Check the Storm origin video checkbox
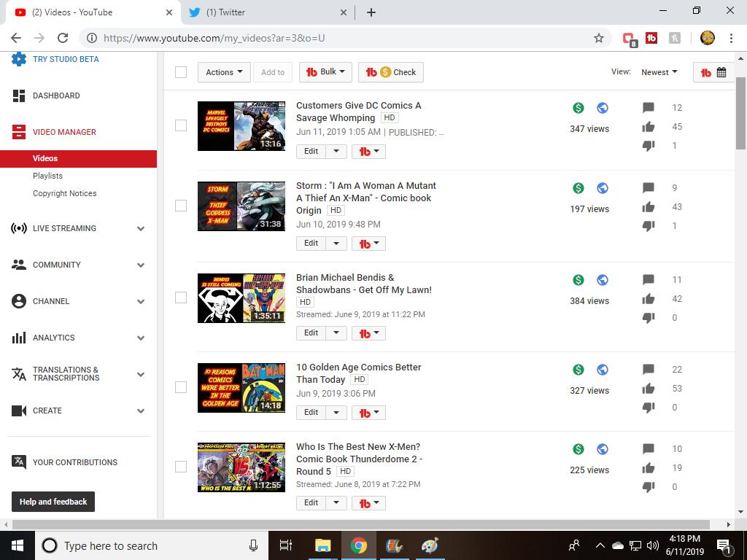The image size is (747, 560). coord(181,206)
